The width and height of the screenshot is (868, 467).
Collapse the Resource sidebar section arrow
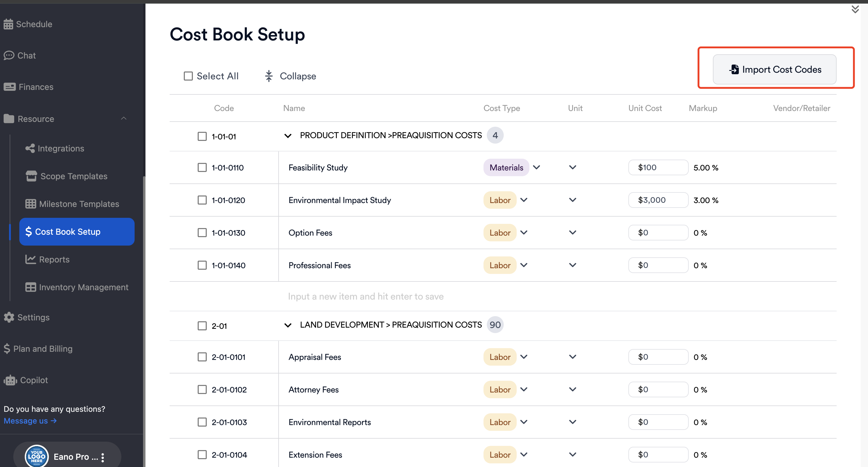[124, 119]
